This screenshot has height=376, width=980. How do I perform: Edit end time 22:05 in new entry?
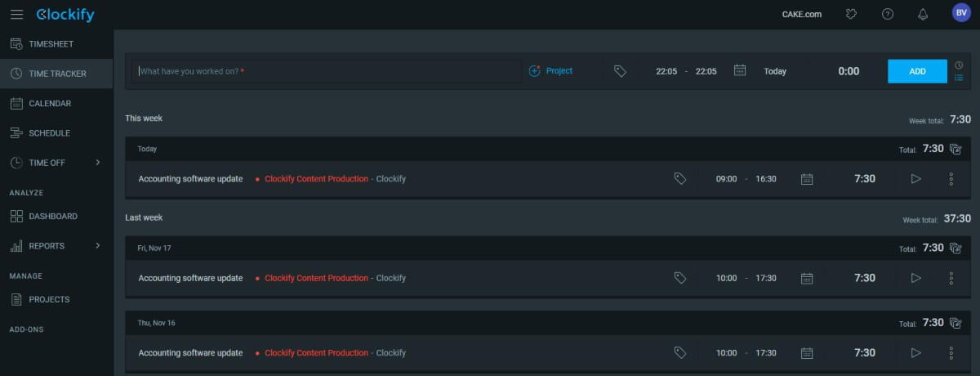coord(706,71)
